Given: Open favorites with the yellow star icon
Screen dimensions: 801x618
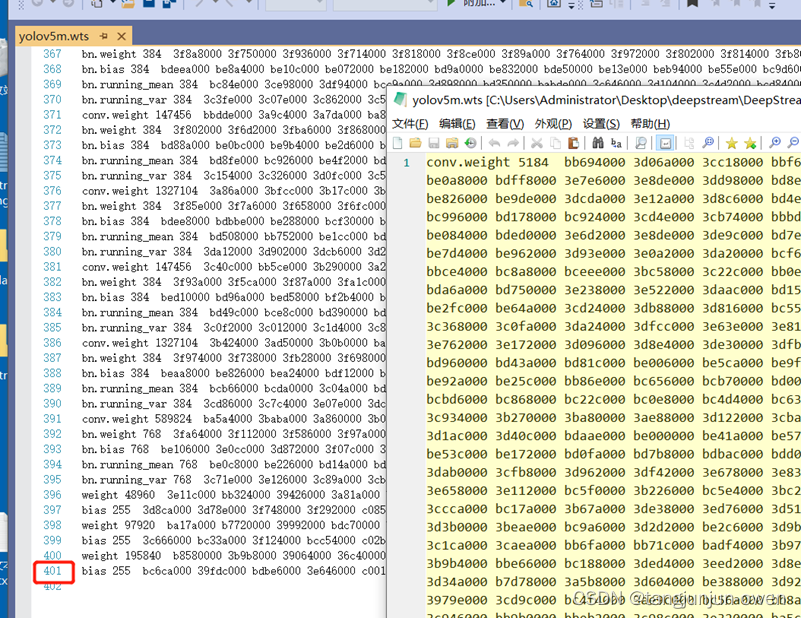Looking at the screenshot, I should pyautogui.click(x=732, y=144).
